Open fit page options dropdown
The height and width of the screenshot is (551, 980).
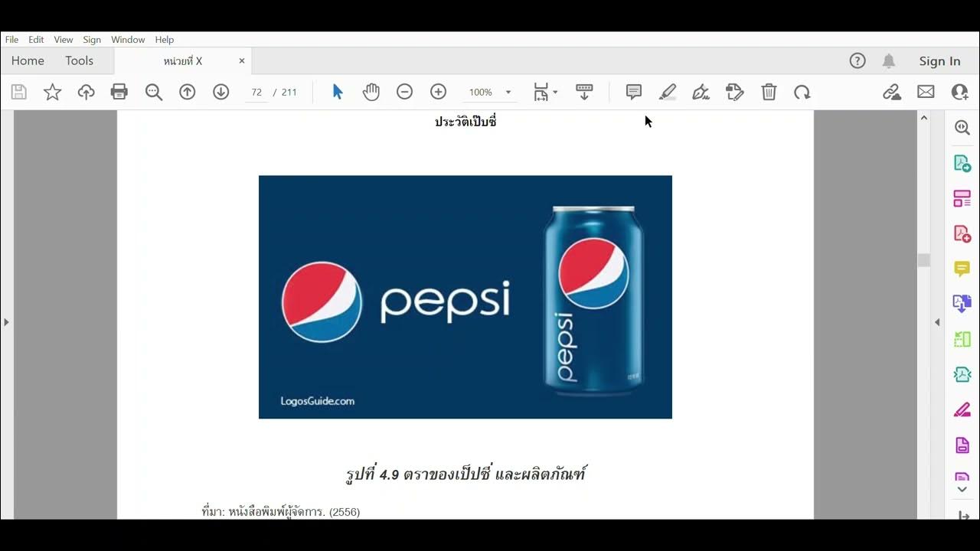point(545,93)
